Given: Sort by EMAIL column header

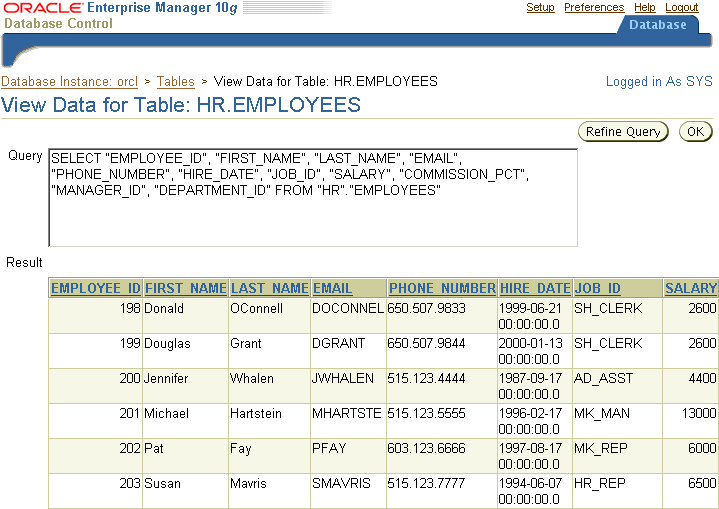Looking at the screenshot, I should point(332,288).
